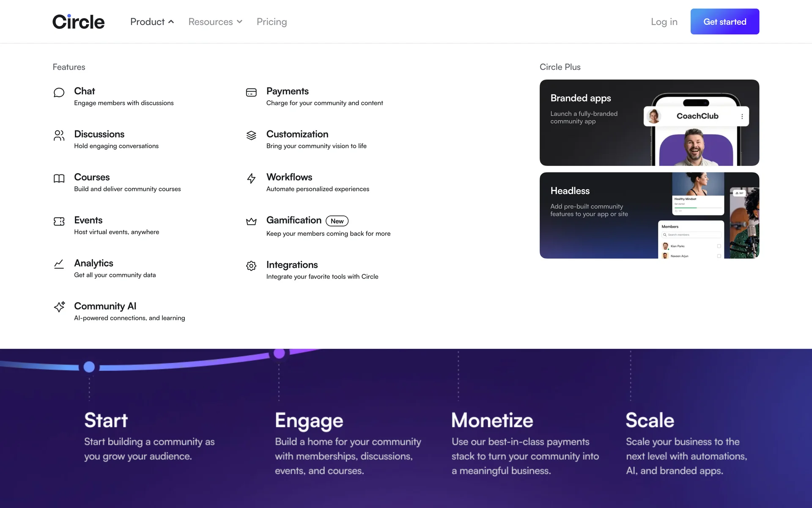Click the Analytics line chart icon
The image size is (812, 508).
(59, 264)
